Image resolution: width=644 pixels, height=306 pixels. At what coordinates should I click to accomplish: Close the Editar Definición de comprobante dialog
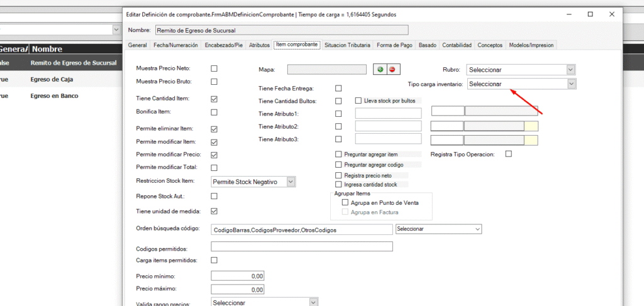[611, 14]
